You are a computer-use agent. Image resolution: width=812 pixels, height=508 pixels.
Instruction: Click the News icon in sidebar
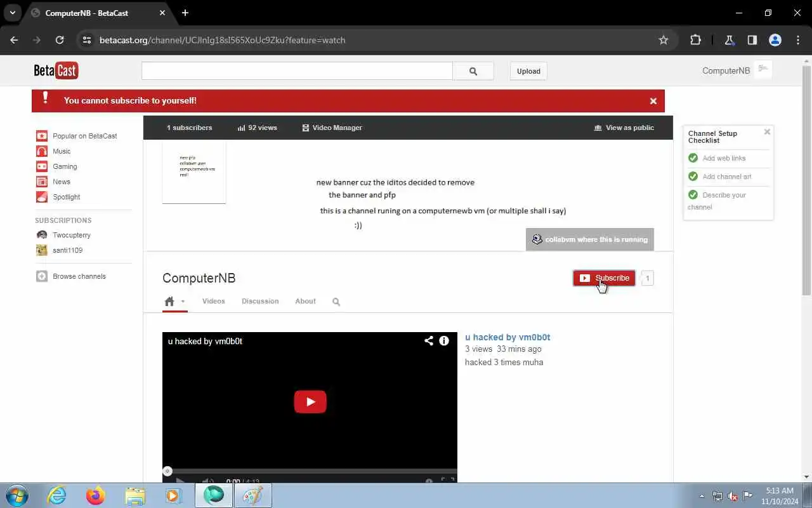[42, 182]
